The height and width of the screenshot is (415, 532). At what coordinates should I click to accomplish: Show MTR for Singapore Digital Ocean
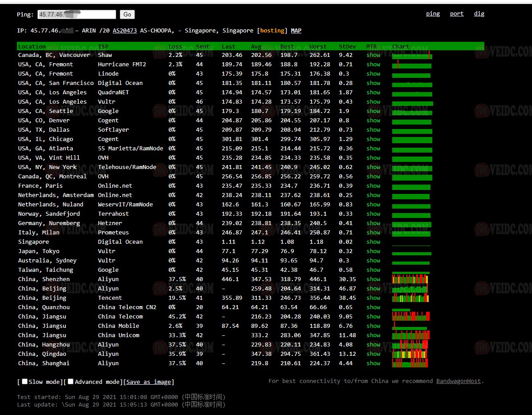click(373, 242)
